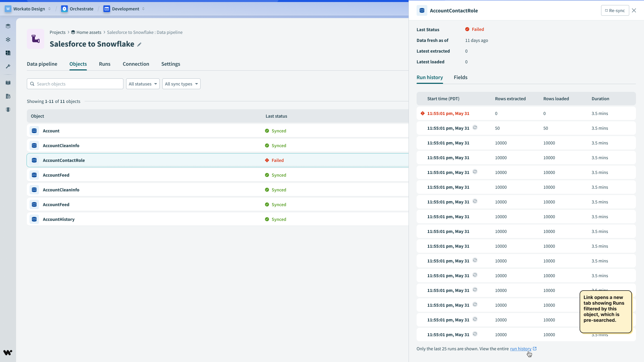
Task: Open the Connection tab
Action: [x=136, y=64]
